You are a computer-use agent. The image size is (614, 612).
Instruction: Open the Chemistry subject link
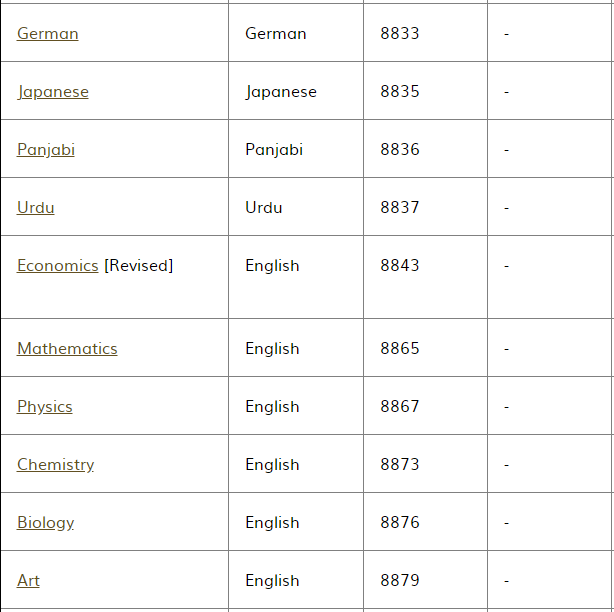(x=55, y=464)
